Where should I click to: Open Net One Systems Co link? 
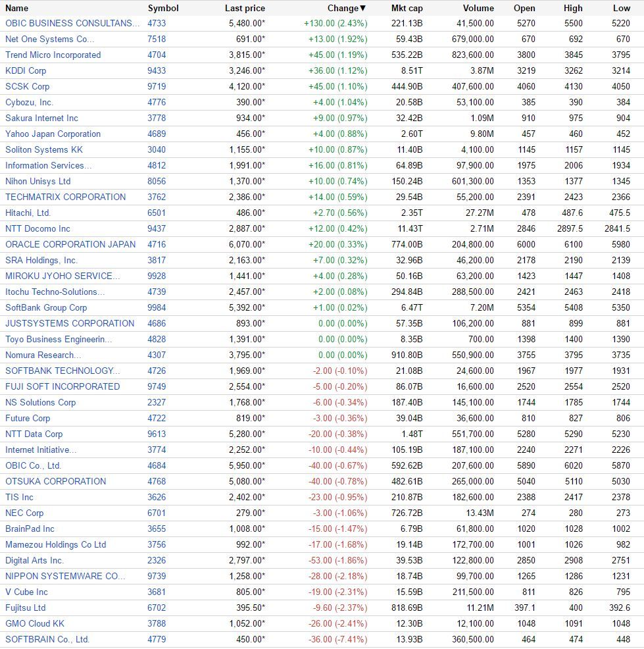(x=49, y=39)
